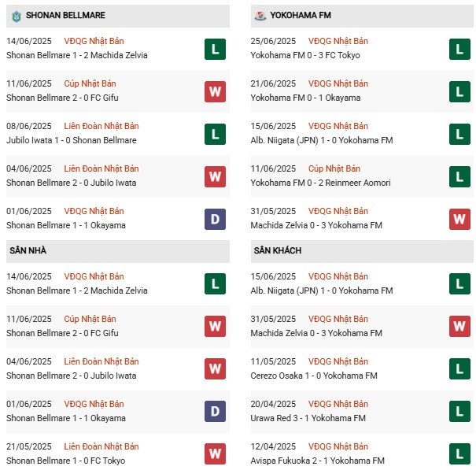Click the L badge next to Yokohama FM 0-3 FC Tokyo
The image size is (476, 470).
[459, 49]
